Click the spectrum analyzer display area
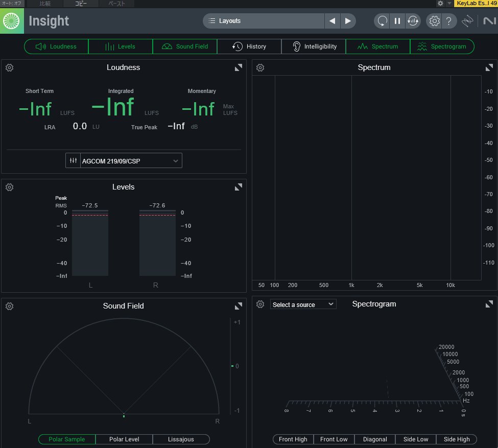The width and height of the screenshot is (498, 448). [x=367, y=178]
